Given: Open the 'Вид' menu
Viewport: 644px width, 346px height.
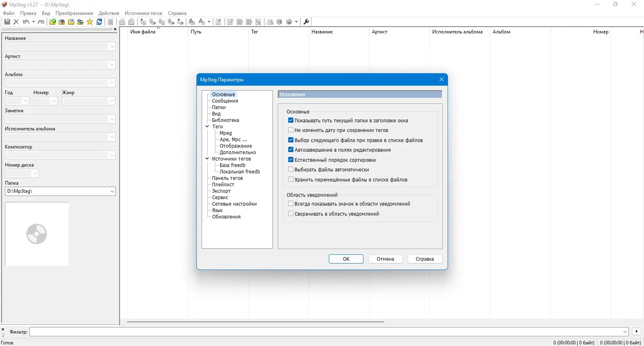Looking at the screenshot, I should click(46, 13).
